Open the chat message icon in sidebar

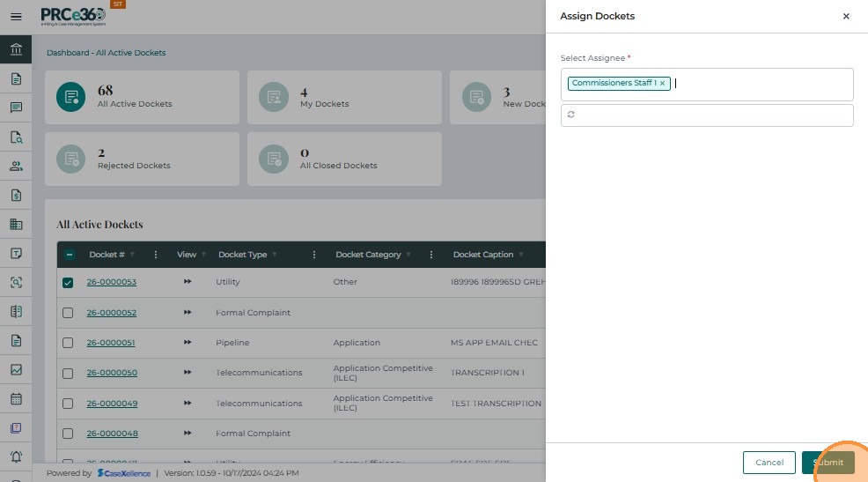(16, 108)
